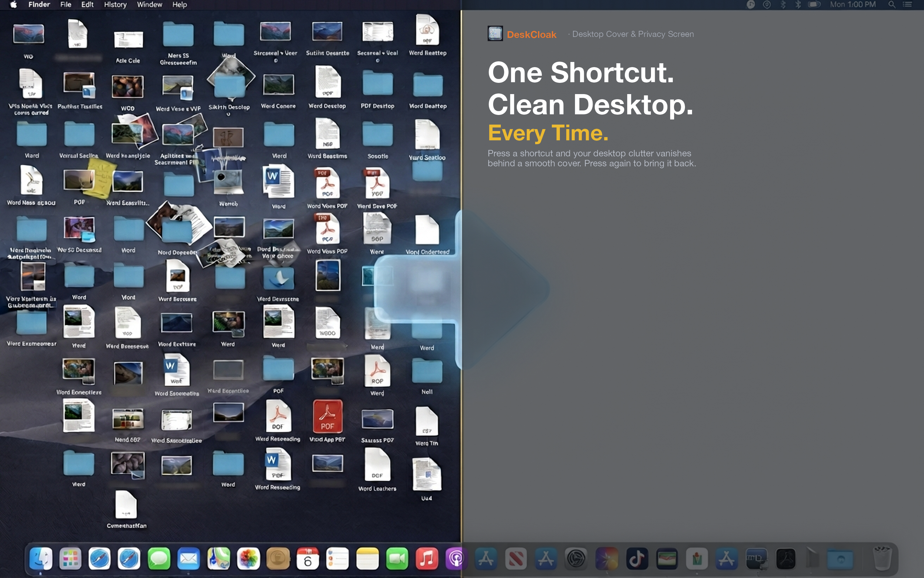The height and width of the screenshot is (578, 924).
Task: Select the 'Yurd Seatloo' document
Action: click(x=427, y=134)
